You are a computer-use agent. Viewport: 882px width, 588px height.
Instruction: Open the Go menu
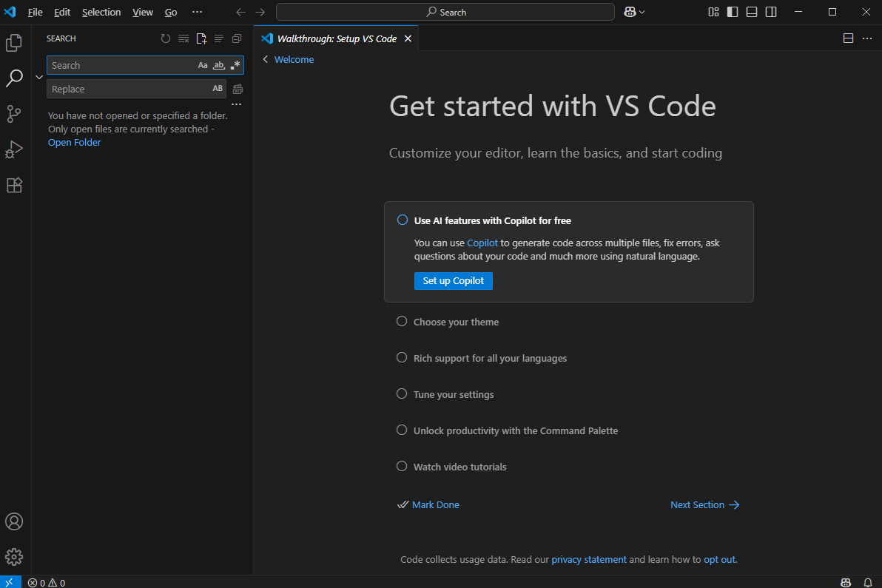click(x=171, y=12)
